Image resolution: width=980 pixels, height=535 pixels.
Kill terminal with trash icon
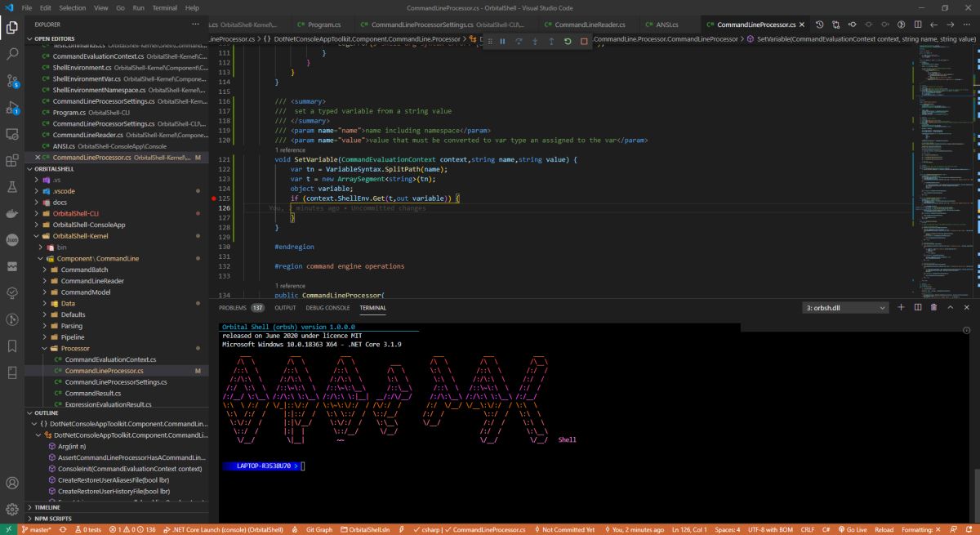pyautogui.click(x=934, y=307)
